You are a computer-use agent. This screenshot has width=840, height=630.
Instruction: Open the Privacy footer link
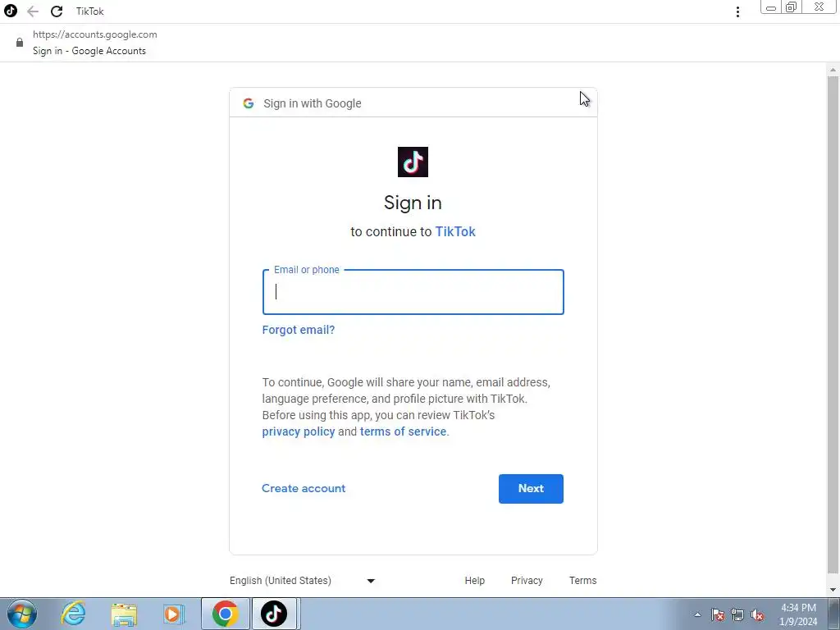527,581
